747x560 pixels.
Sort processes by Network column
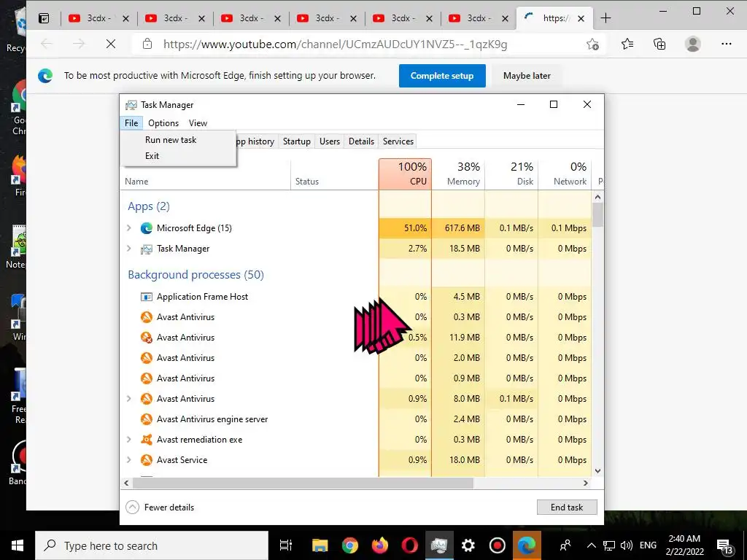tap(565, 174)
